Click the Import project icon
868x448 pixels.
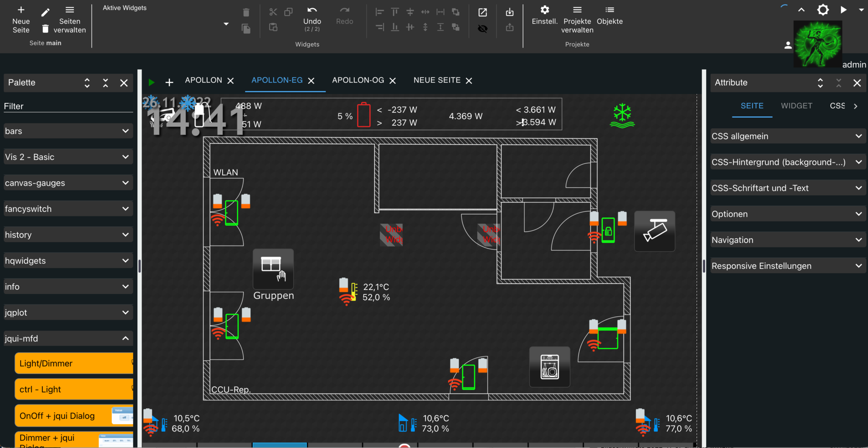[x=510, y=12]
